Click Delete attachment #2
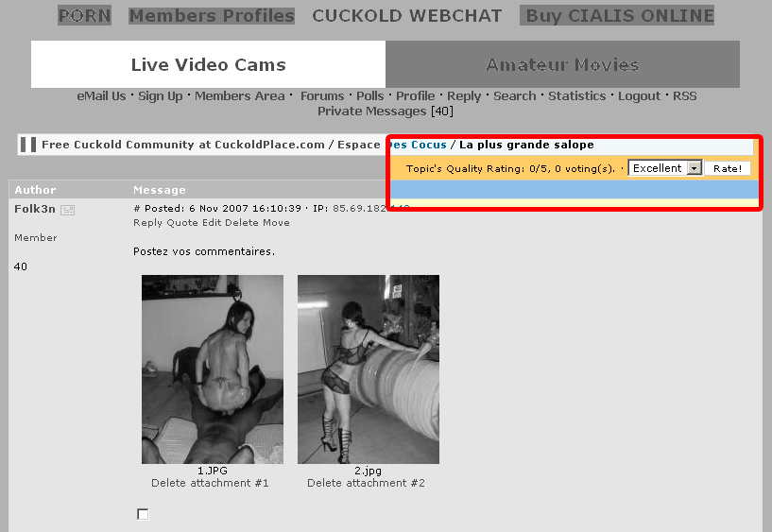 (366, 483)
